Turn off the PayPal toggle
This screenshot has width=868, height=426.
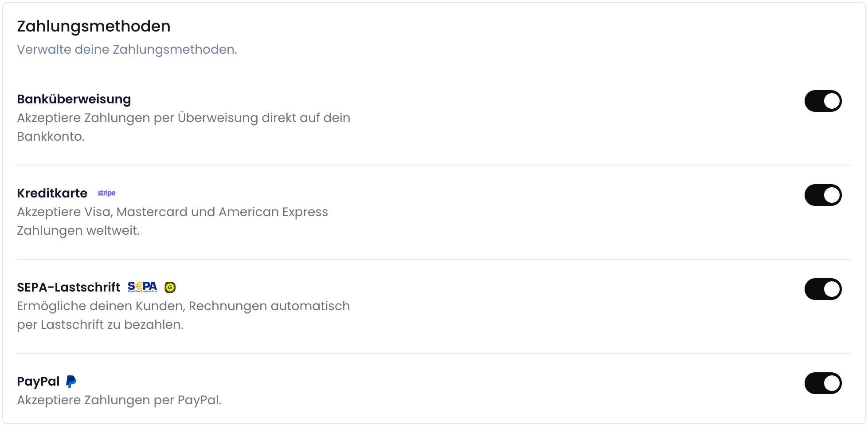click(823, 383)
